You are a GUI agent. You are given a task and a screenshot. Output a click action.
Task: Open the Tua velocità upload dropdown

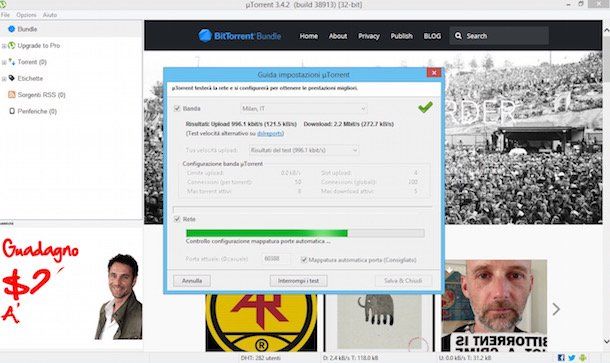pyautogui.click(x=304, y=150)
